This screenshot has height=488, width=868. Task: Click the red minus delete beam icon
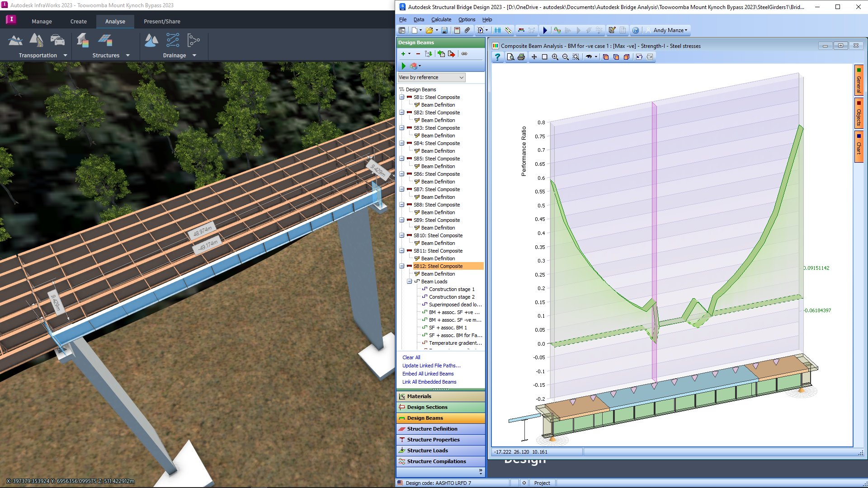click(418, 54)
